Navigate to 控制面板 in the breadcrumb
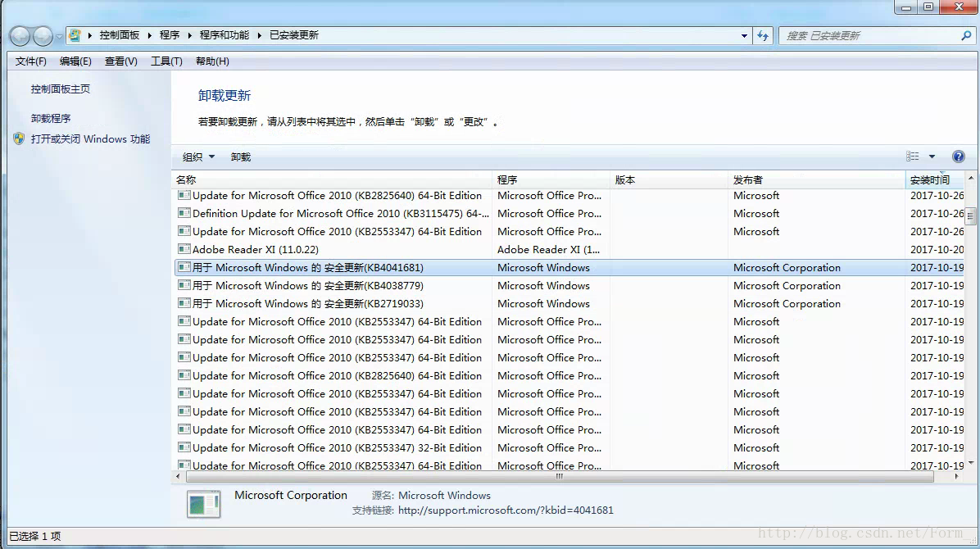 (x=120, y=35)
